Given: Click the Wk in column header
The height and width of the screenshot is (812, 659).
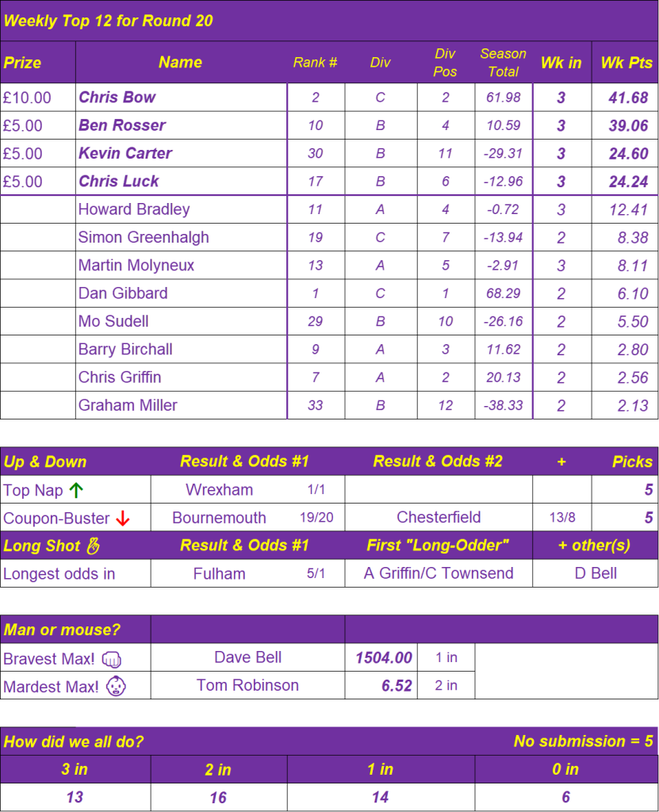Looking at the screenshot, I should [561, 63].
